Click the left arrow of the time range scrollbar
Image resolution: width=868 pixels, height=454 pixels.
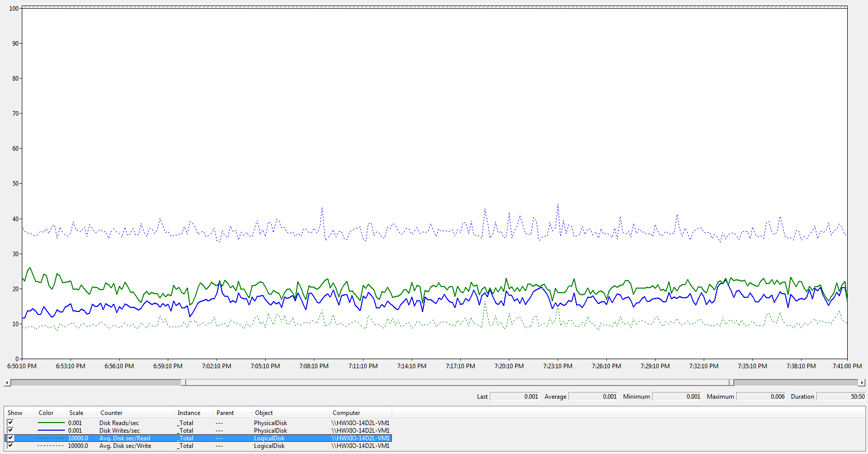[x=7, y=382]
